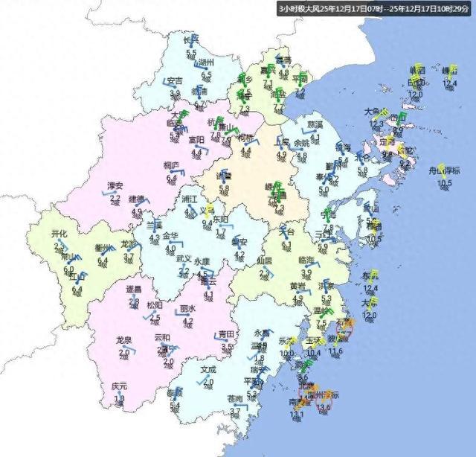The height and width of the screenshot is (457, 476).
Task: Select the wind barb at 龙泉
Action: 129,351
